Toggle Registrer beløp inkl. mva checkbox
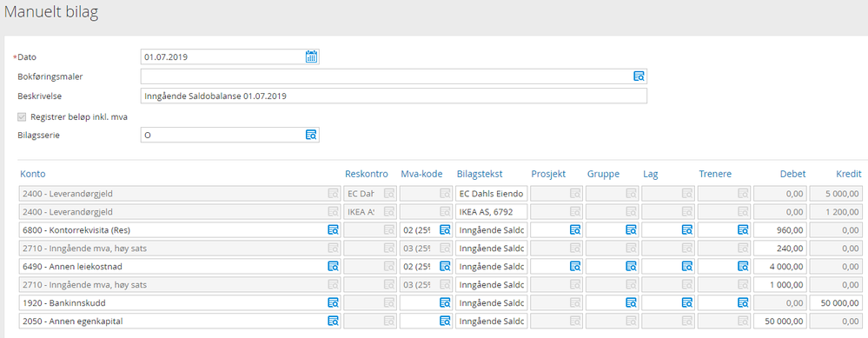Image resolution: width=868 pixels, height=338 pixels. [x=22, y=116]
